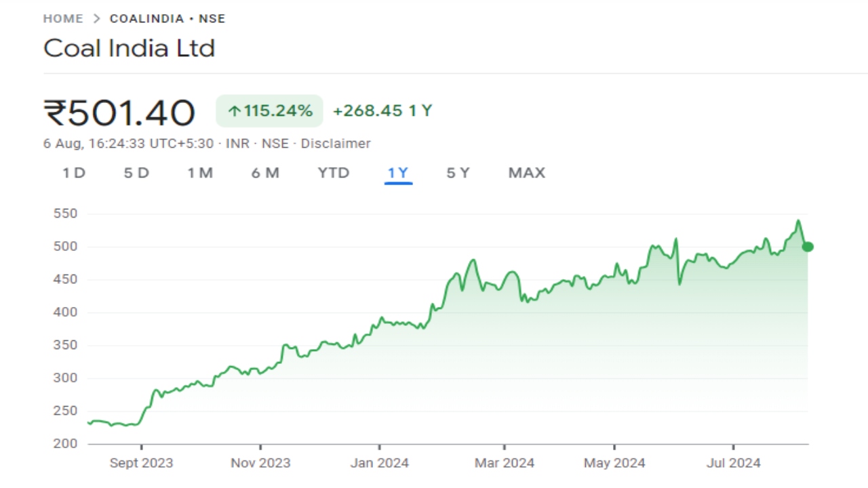Viewport: 868px width, 488px height.
Task: Click the ₹501.40 current price
Action: (119, 113)
